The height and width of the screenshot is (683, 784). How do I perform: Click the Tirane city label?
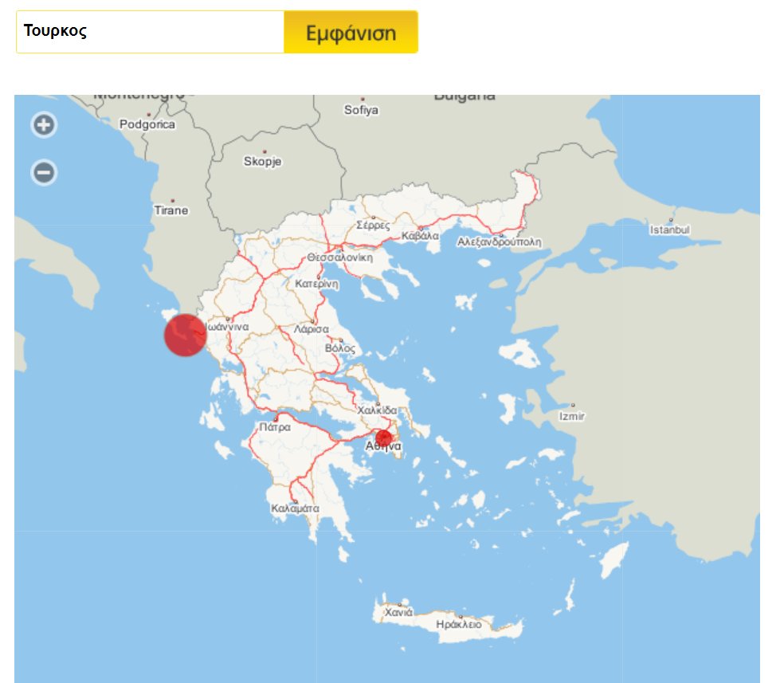171,210
